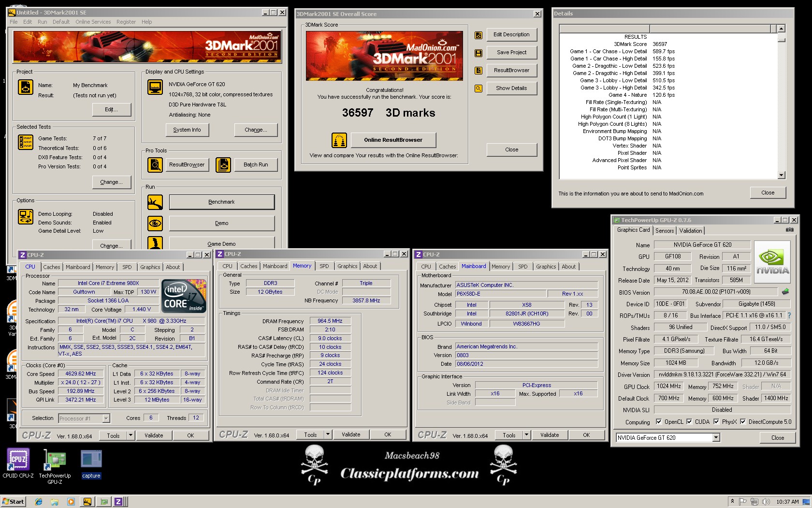The height and width of the screenshot is (508, 812).
Task: Click the System Info button
Action: [187, 130]
